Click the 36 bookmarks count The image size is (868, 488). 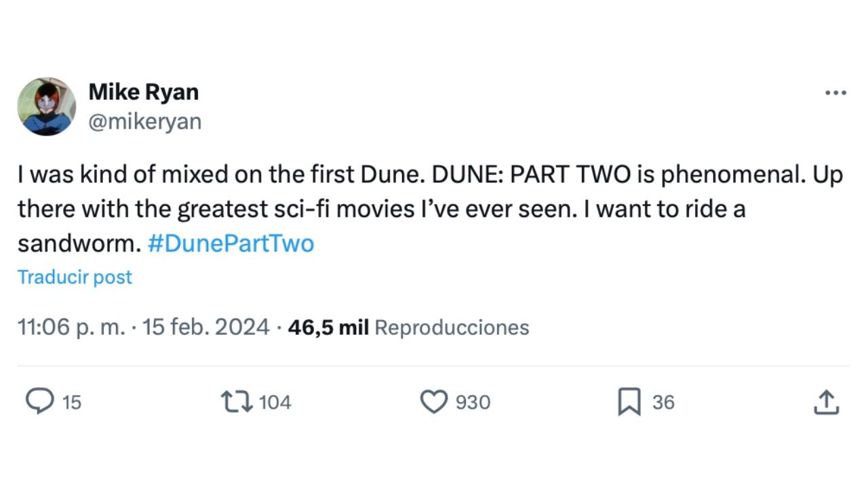tap(663, 402)
